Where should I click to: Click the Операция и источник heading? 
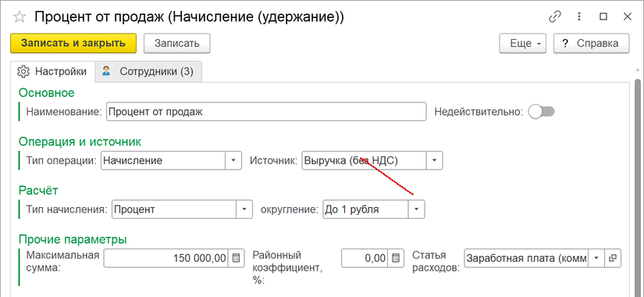(x=80, y=142)
